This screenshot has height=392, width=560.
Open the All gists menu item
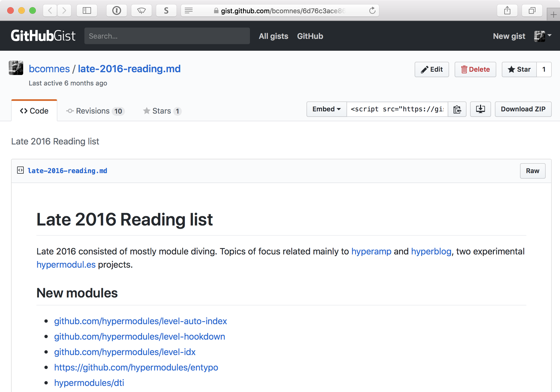pyautogui.click(x=273, y=36)
